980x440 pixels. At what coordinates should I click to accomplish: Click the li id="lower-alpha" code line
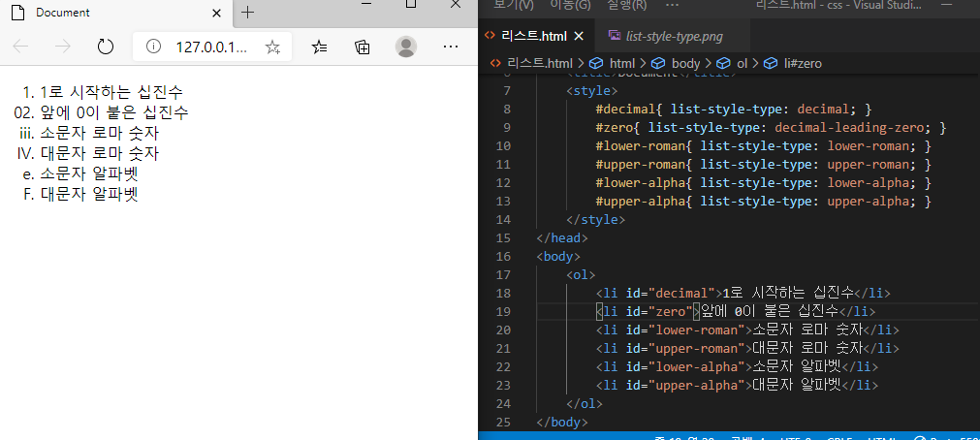[x=737, y=367]
